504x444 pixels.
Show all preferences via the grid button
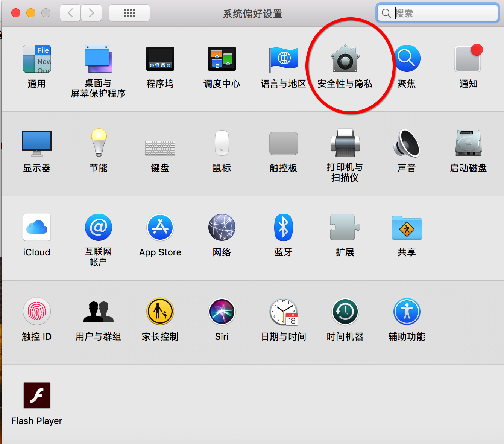point(129,12)
